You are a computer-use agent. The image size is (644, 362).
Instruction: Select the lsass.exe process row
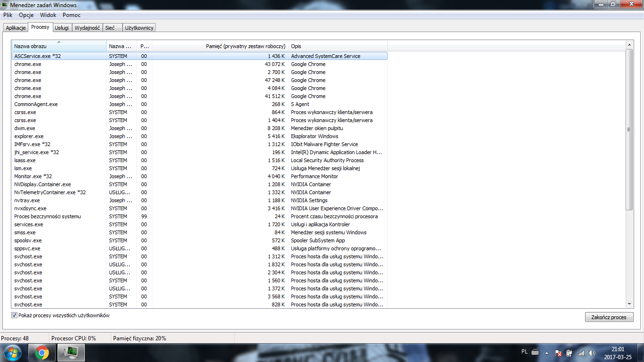pyautogui.click(x=199, y=160)
